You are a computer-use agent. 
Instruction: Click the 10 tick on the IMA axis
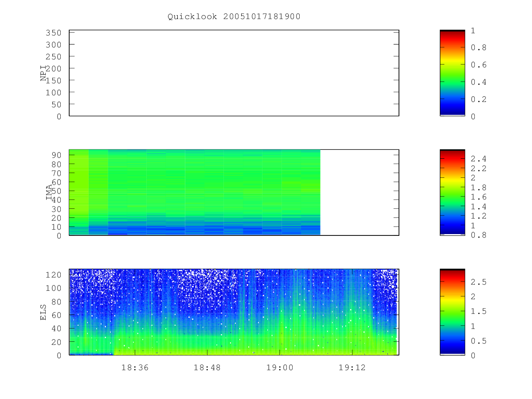click(58, 227)
